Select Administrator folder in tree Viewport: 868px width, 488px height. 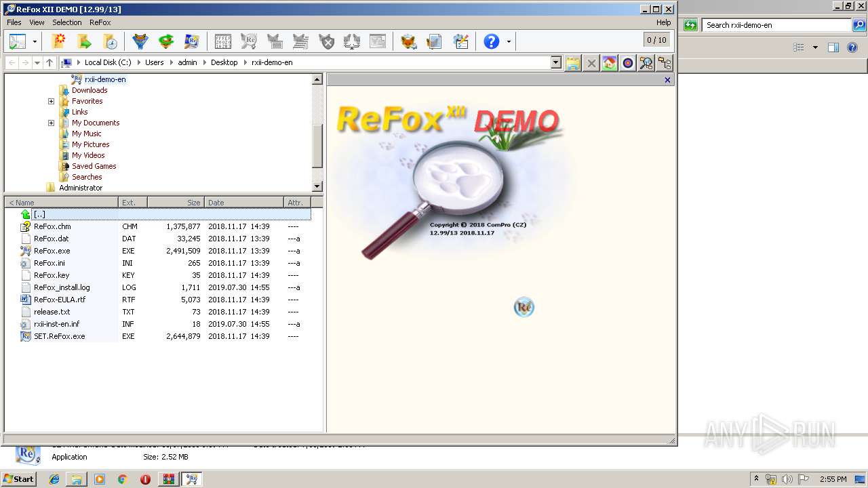[x=80, y=188]
